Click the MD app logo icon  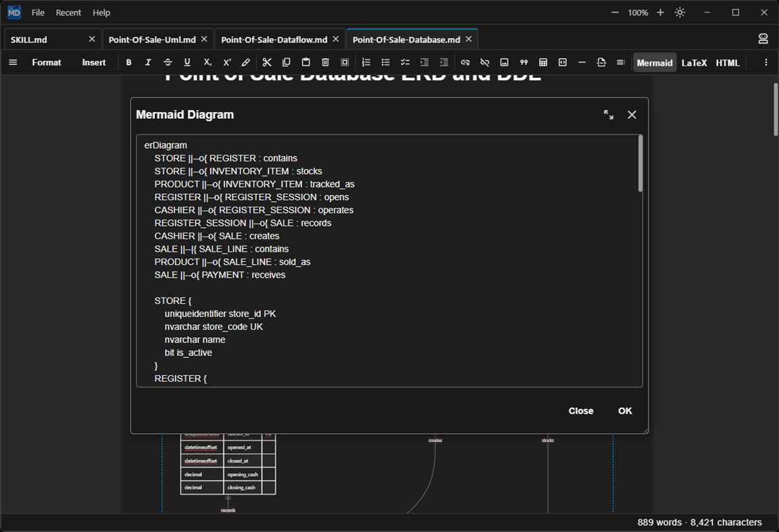[14, 12]
